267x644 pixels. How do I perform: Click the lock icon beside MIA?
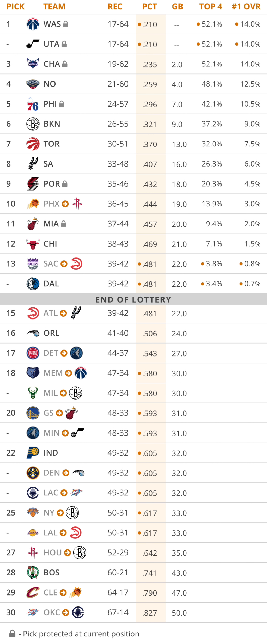pyautogui.click(x=63, y=224)
